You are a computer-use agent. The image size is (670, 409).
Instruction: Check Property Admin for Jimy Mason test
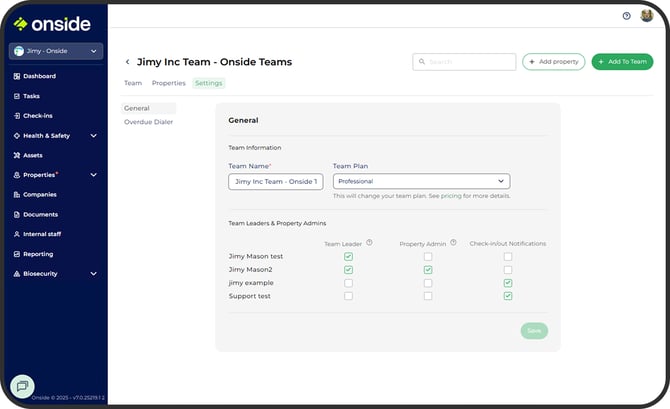pos(428,256)
